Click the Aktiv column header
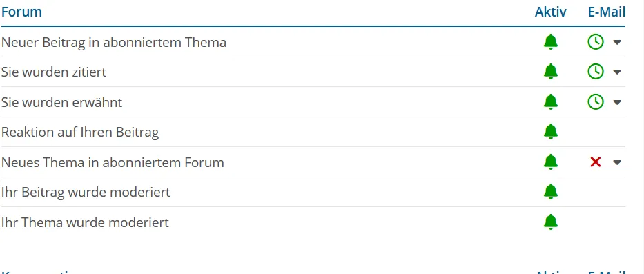The width and height of the screenshot is (644, 274). (550, 12)
